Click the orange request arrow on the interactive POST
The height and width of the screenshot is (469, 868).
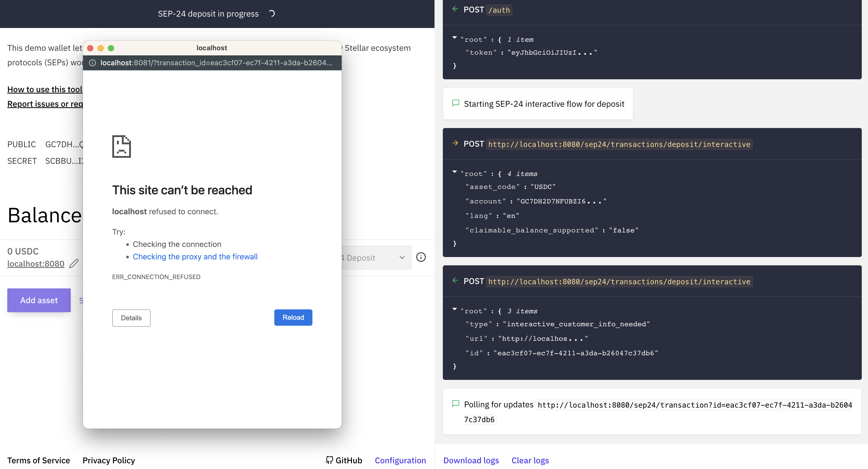click(x=455, y=144)
